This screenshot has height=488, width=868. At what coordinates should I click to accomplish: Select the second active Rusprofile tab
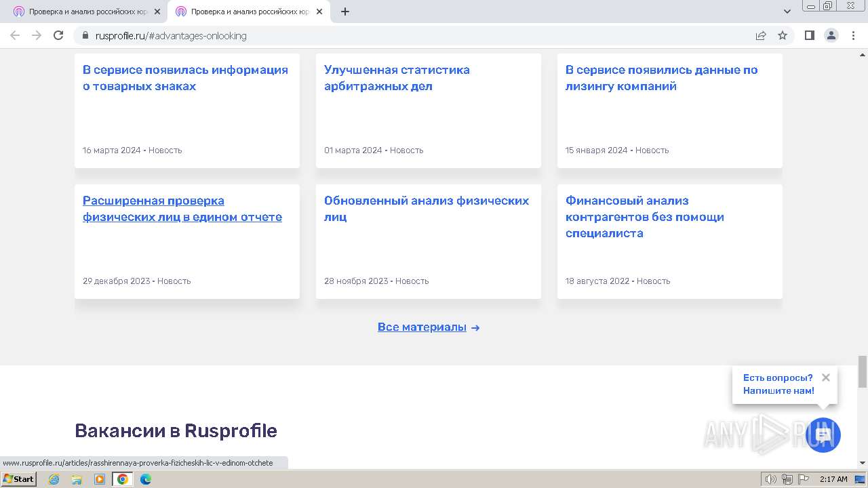coord(249,12)
